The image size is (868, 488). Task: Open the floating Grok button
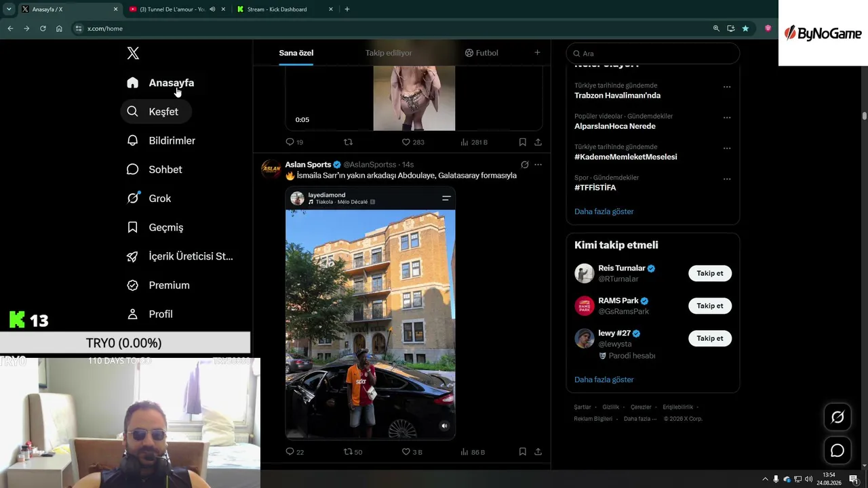(x=837, y=418)
